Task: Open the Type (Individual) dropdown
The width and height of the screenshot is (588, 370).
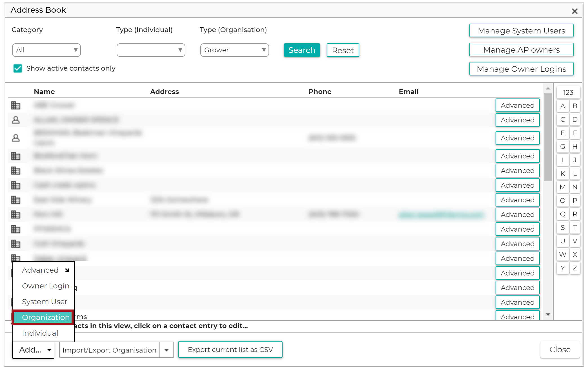Action: 151,50
